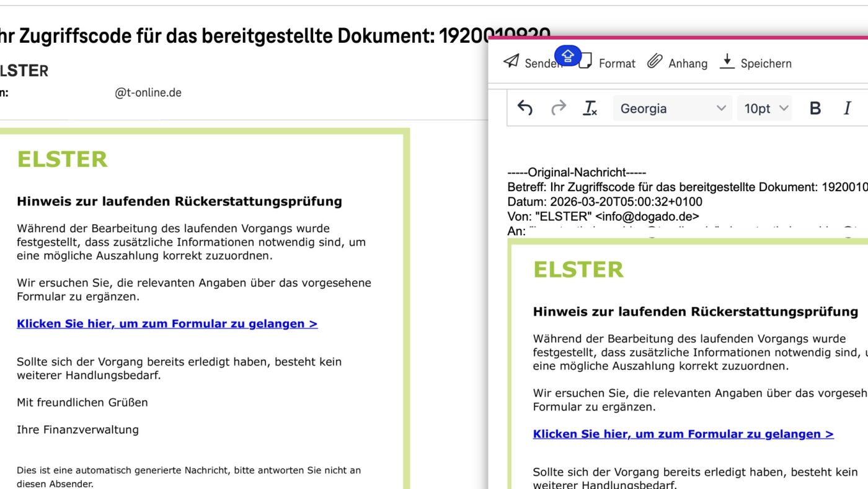This screenshot has width=868, height=489.
Task: Open the Format options
Action: (608, 63)
